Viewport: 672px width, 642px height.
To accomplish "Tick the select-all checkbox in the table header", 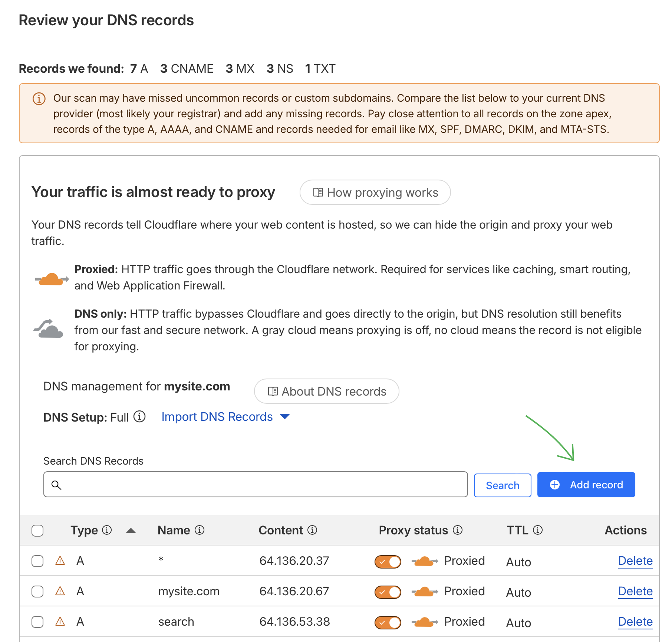I will [37, 530].
